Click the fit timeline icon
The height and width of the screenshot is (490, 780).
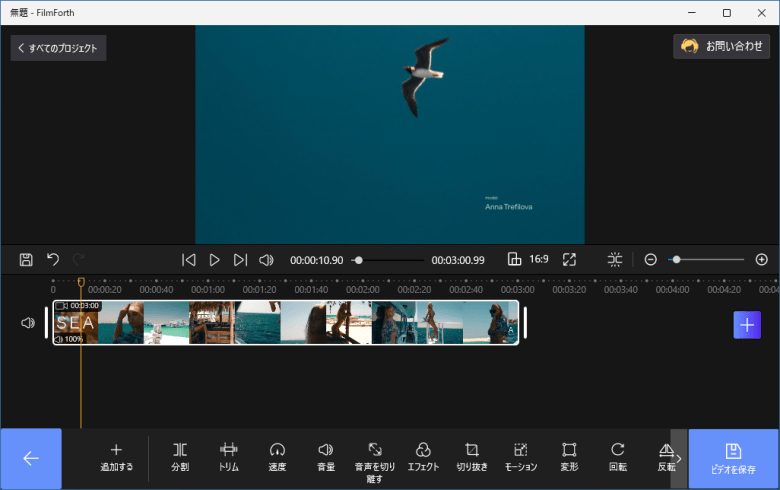[x=615, y=259]
